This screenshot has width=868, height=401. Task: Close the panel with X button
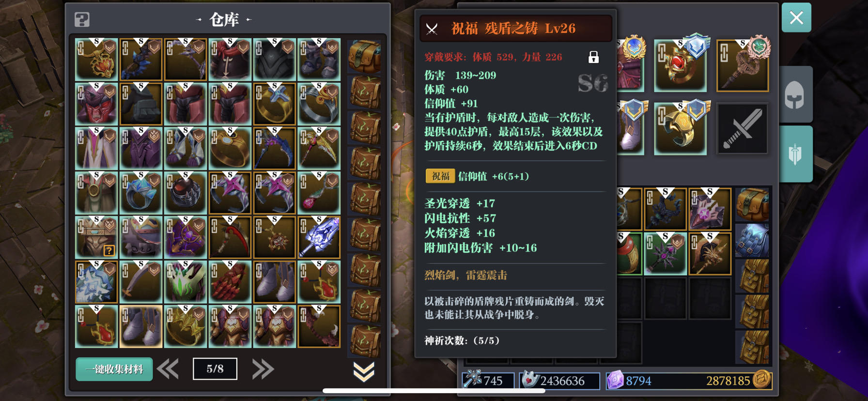[796, 18]
